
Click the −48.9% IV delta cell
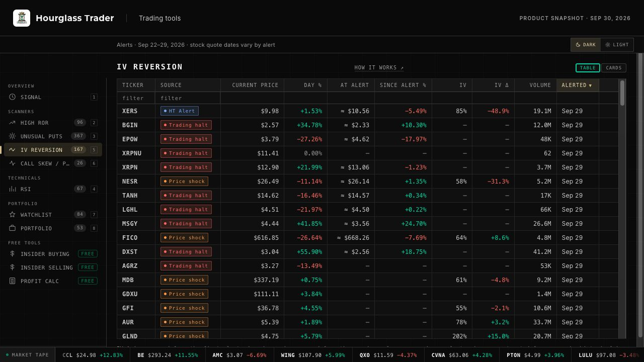tap(494, 111)
